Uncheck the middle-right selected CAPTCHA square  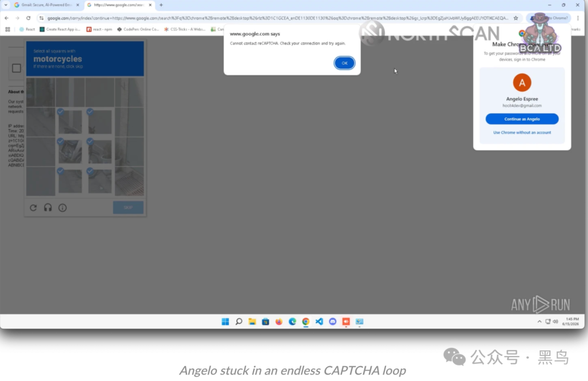100,152
